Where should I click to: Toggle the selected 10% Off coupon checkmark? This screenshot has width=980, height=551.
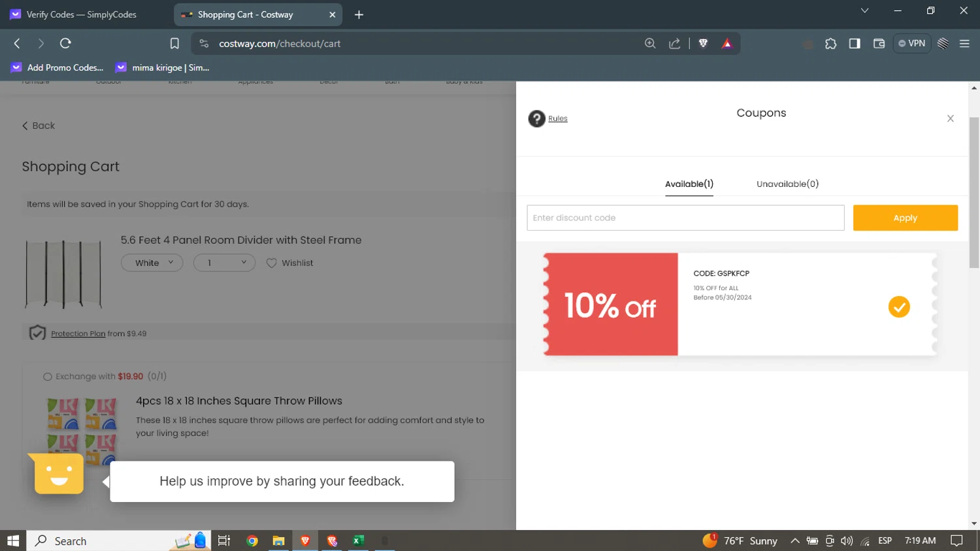[899, 307]
